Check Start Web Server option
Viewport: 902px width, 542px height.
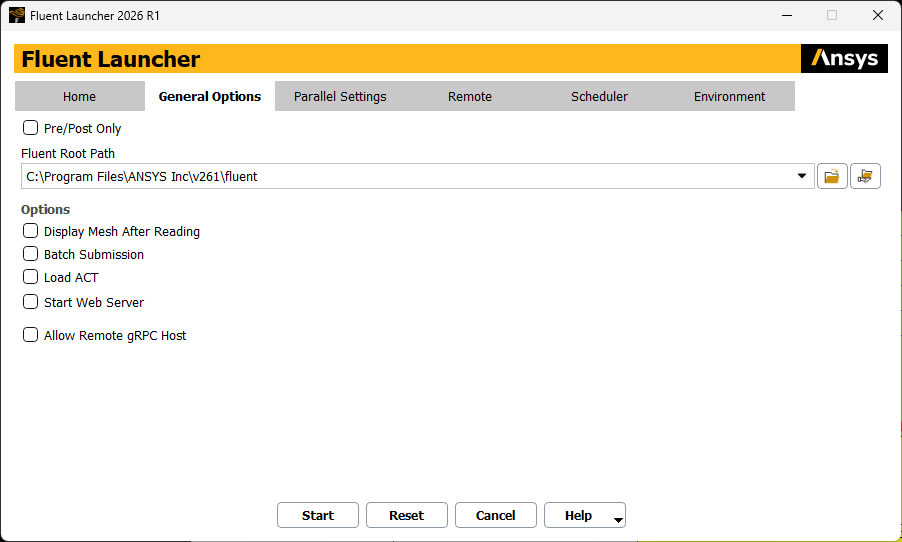tap(30, 301)
